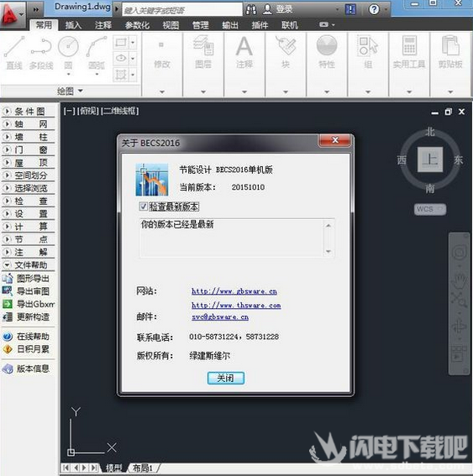The image size is (473, 476).
Task: Open the 剪贴板 clipboard panel
Action: (x=450, y=52)
